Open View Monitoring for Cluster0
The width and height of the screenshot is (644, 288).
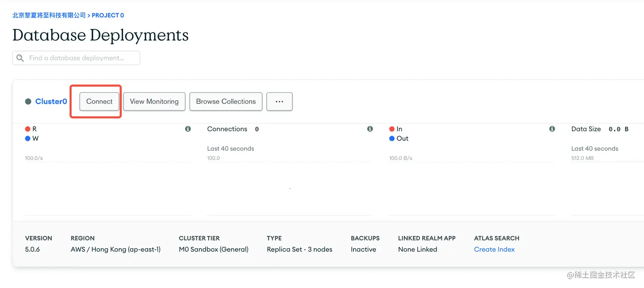pyautogui.click(x=154, y=102)
